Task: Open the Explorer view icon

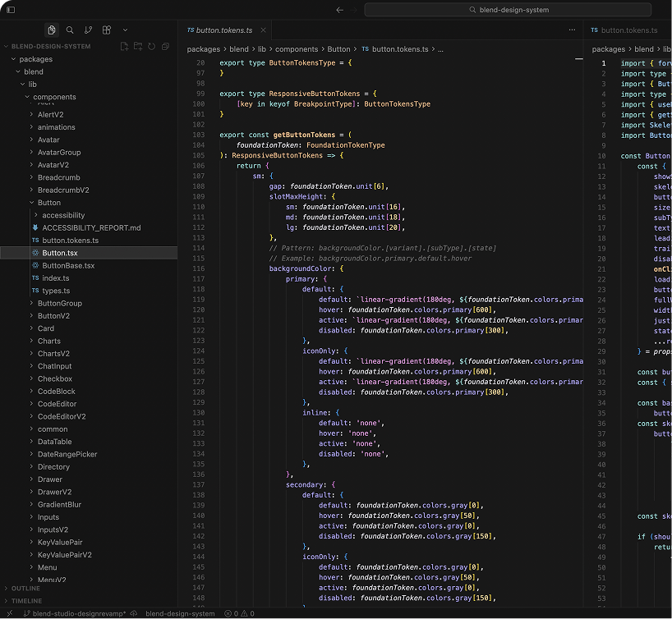Action: coord(52,30)
